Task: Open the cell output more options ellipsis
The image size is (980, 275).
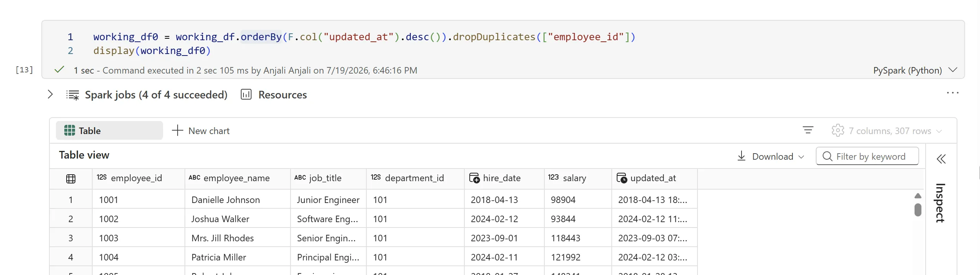Action: tap(952, 93)
